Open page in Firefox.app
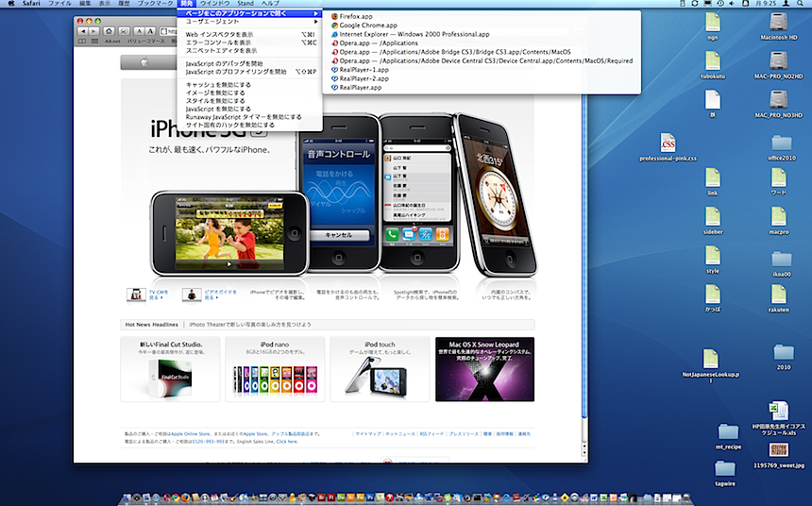This screenshot has height=506, width=812. [x=482, y=17]
